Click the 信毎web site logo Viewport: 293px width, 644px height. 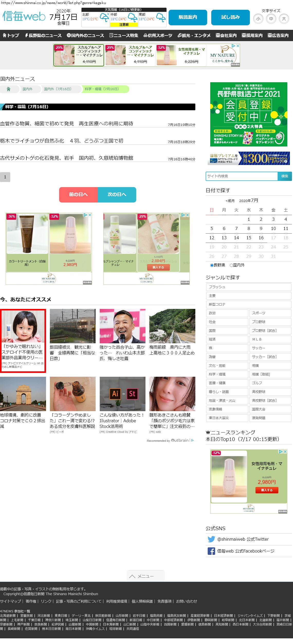click(24, 16)
